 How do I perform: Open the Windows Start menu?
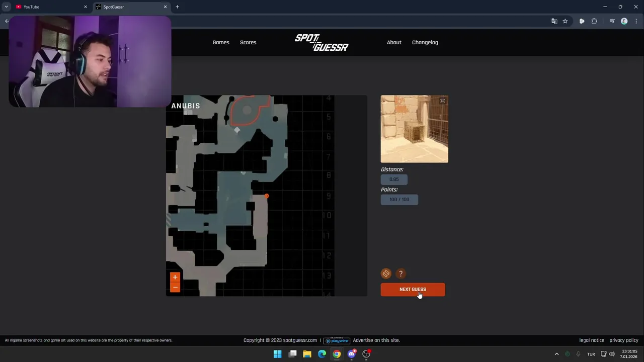[x=277, y=354]
